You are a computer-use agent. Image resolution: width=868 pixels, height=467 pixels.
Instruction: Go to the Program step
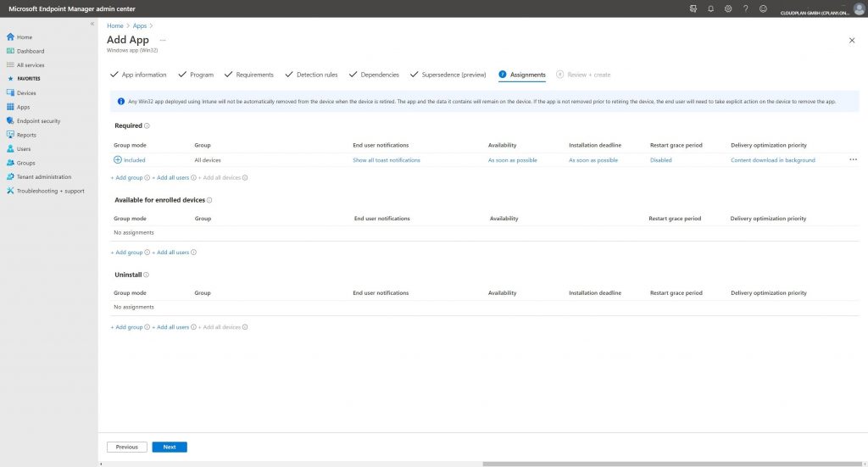point(196,75)
